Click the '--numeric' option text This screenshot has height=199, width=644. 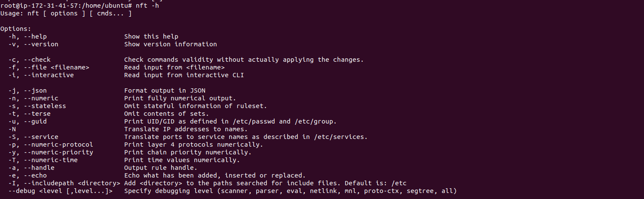(41, 98)
